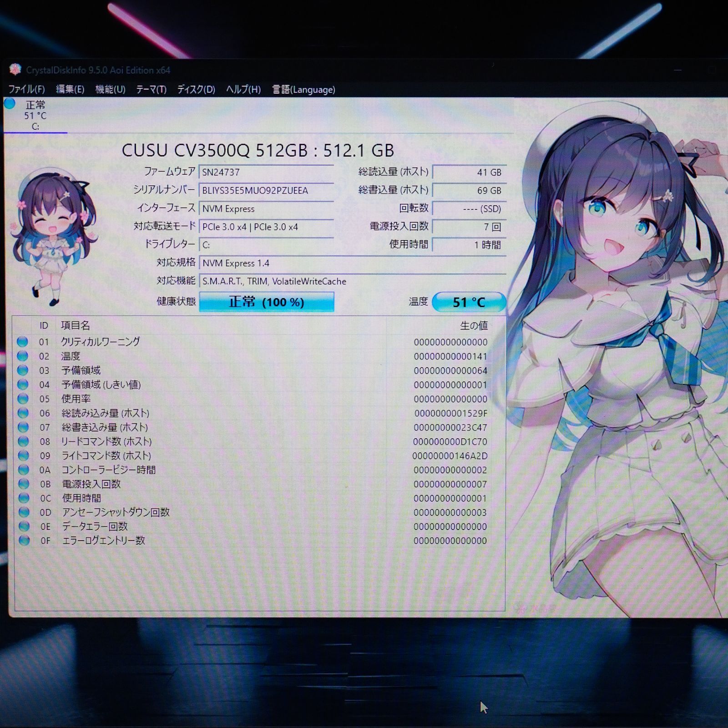Click the status orb for row 05 使用率
This screenshot has height=728, width=728.
[23, 399]
